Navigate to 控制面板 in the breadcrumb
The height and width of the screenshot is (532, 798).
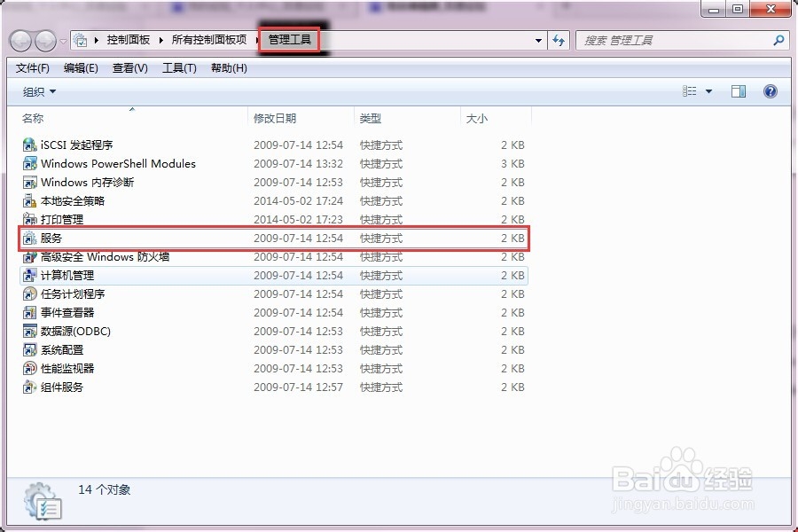tap(120, 40)
